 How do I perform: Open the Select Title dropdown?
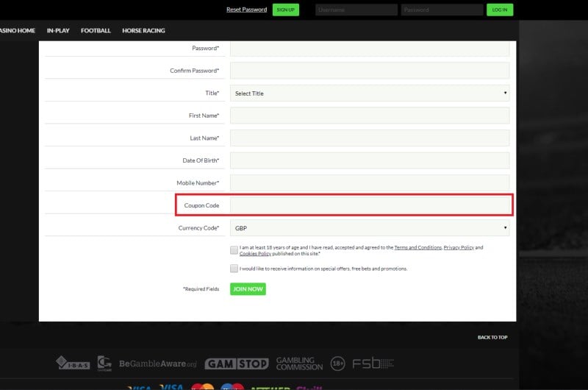click(370, 93)
